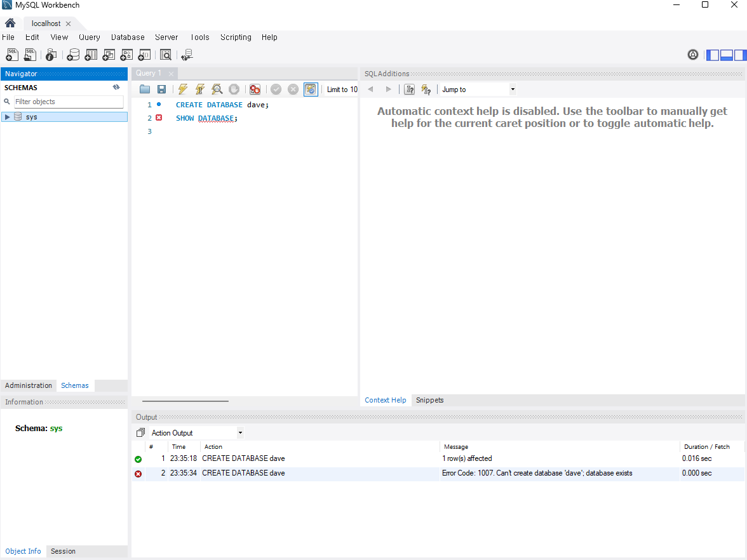Viewport: 747px width, 560px height.
Task: Open the Database menu
Action: (128, 37)
